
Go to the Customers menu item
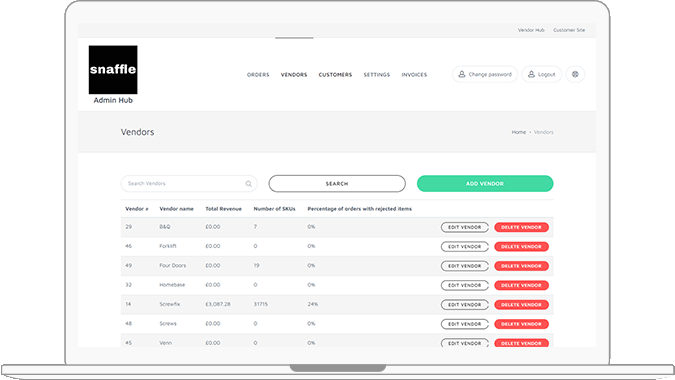point(335,75)
